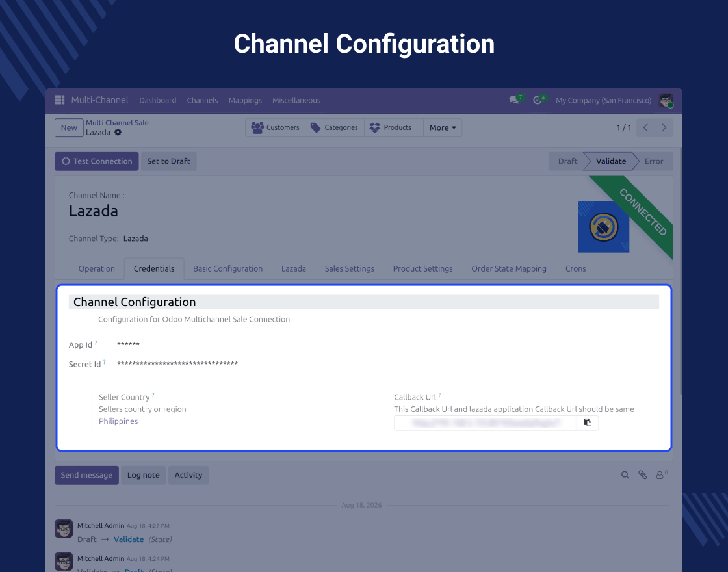Click Activity button

[188, 475]
